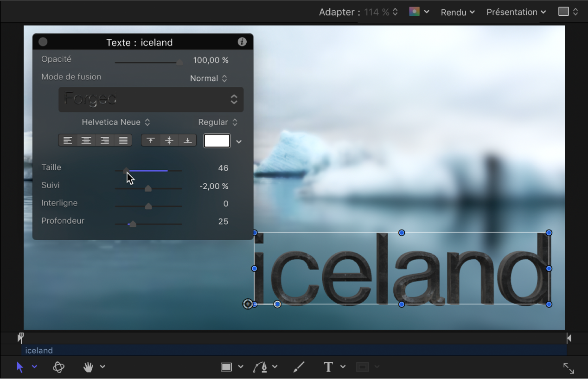588x379 pixels.
Task: Open the Helvetica Neue font dropdown
Action: [115, 122]
